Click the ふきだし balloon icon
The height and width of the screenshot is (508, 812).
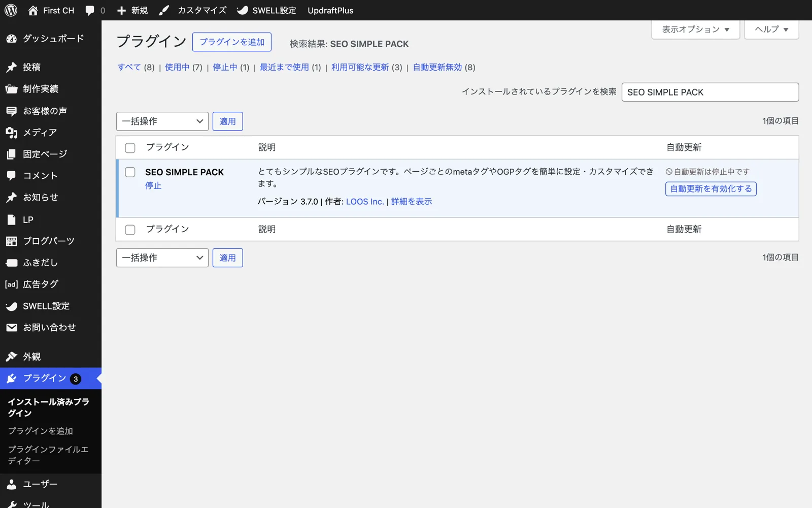11,263
